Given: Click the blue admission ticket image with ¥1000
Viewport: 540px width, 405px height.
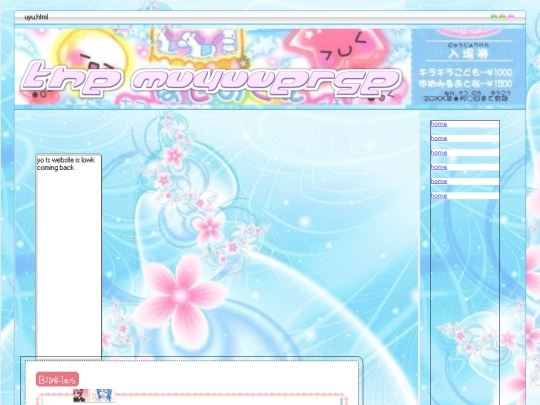Looking at the screenshot, I should (468, 67).
